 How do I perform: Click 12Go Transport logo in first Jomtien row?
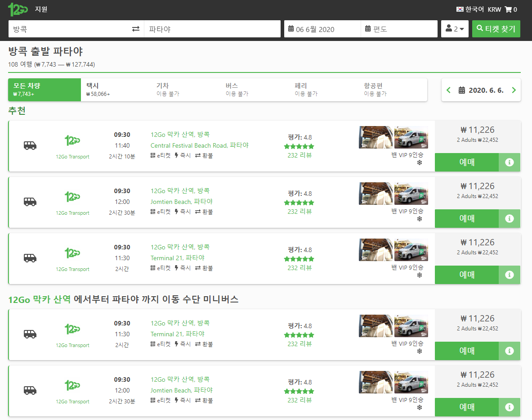coord(72,197)
